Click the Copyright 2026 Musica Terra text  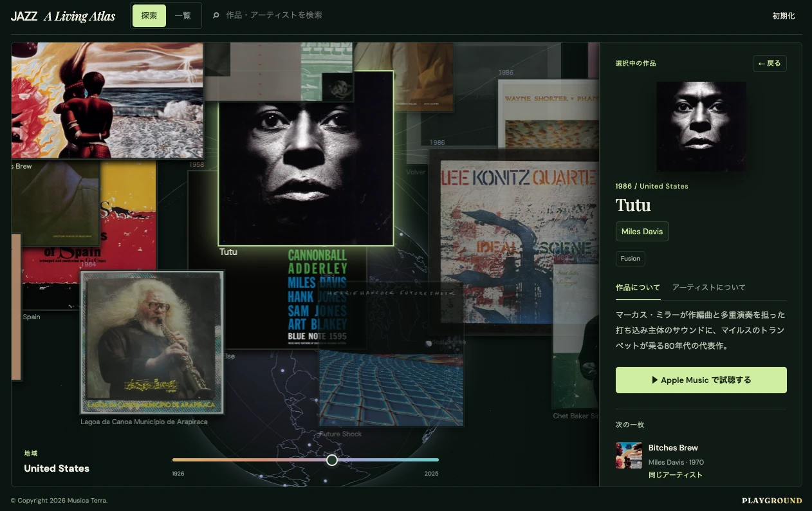(59, 501)
